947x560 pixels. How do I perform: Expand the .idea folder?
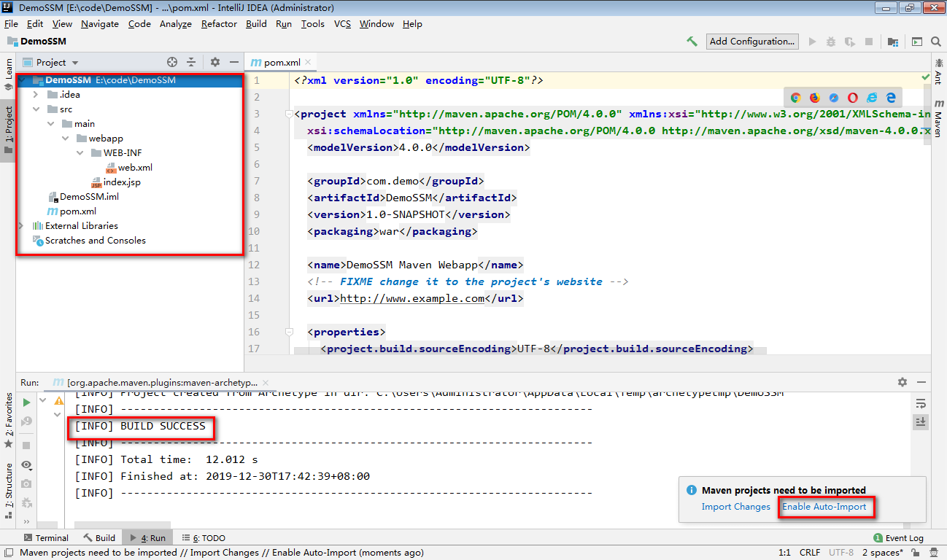[36, 95]
